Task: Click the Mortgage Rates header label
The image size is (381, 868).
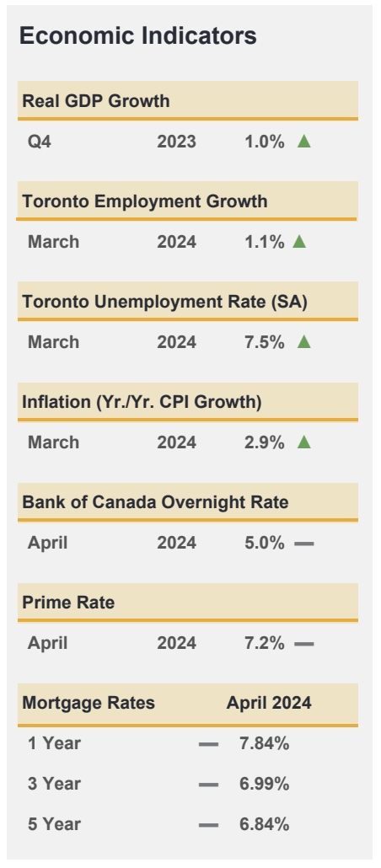Action: pos(89,703)
